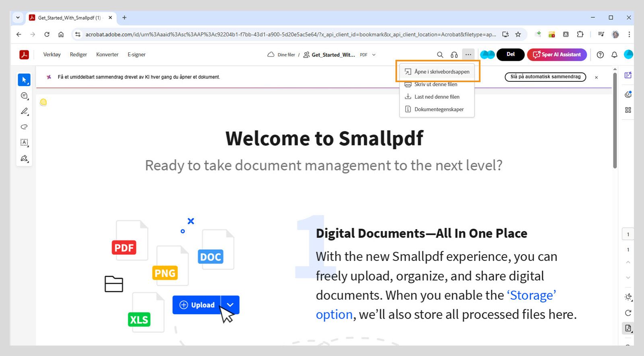Open the Rediger menu
This screenshot has width=644, height=356.
tap(78, 54)
